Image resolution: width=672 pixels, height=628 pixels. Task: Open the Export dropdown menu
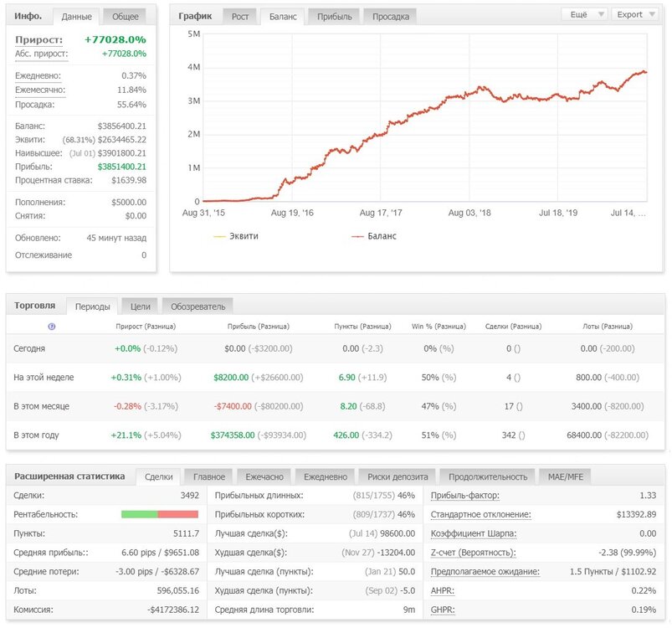635,14
